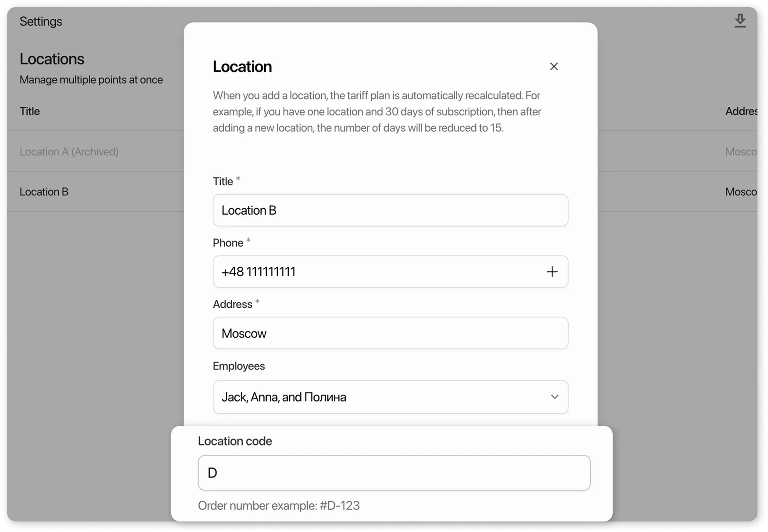The height and width of the screenshot is (532, 768).
Task: Click the Locations section heading
Action: pyautogui.click(x=52, y=58)
